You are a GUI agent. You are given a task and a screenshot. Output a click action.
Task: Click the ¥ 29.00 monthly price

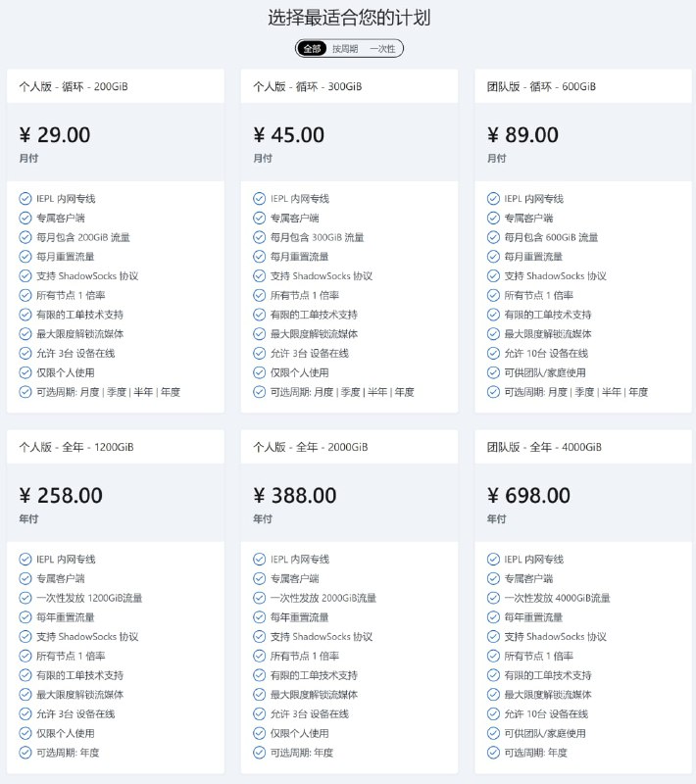coord(55,135)
